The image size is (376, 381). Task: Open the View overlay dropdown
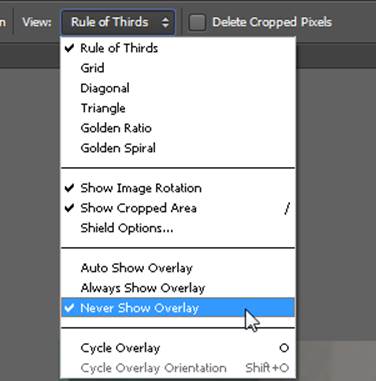[118, 22]
